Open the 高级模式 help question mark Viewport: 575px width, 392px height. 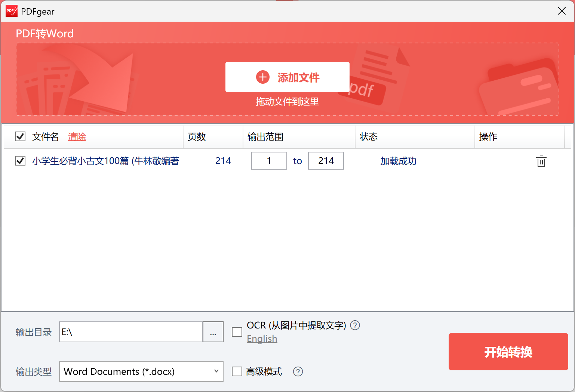click(x=298, y=371)
